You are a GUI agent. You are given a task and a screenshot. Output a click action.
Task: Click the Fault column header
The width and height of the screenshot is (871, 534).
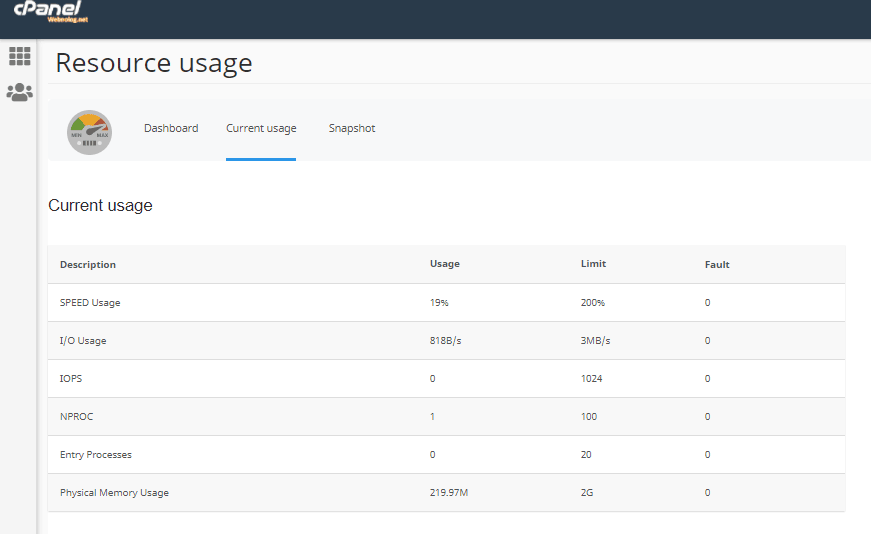(x=717, y=264)
